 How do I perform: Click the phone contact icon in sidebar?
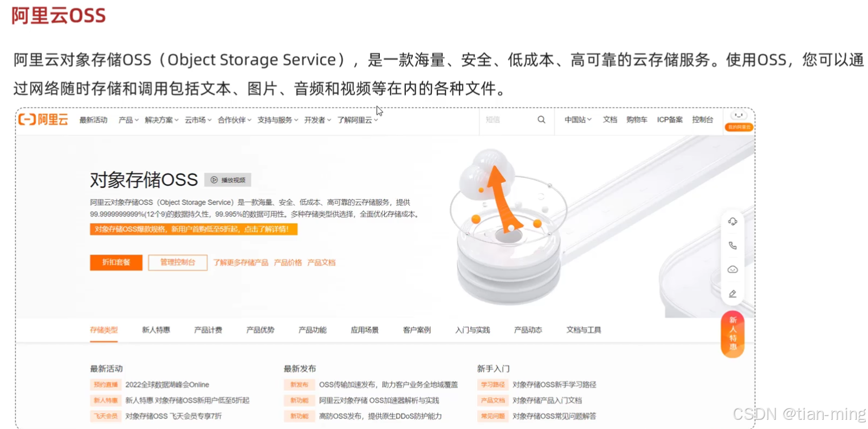(733, 246)
